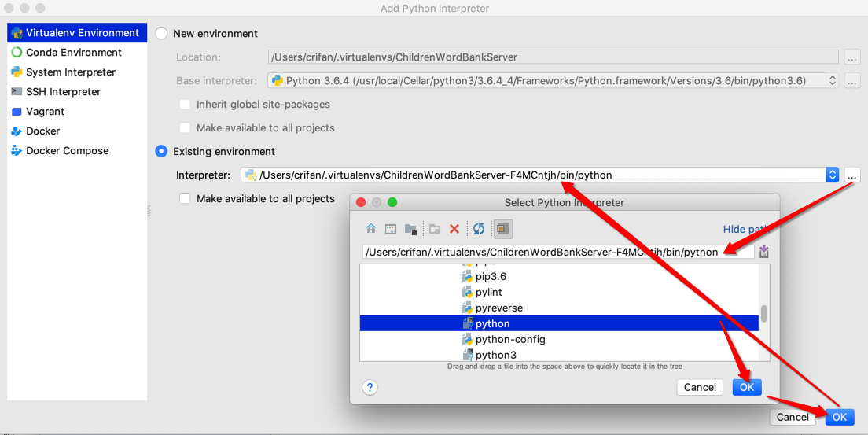Click red X delete icon in toolbar
868x435 pixels.
[454, 229]
